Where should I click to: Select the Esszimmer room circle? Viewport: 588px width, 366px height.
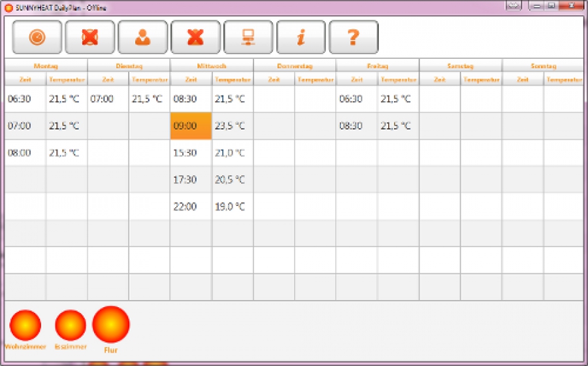(71, 325)
